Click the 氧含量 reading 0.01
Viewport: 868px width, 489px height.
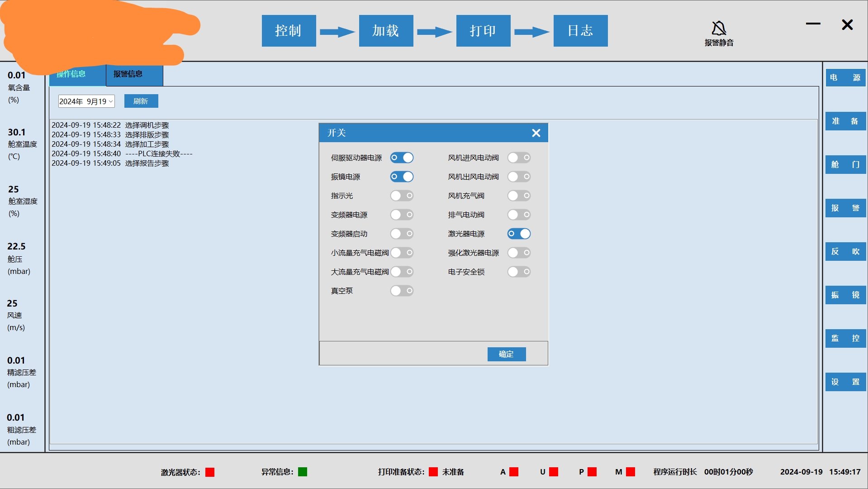click(17, 76)
